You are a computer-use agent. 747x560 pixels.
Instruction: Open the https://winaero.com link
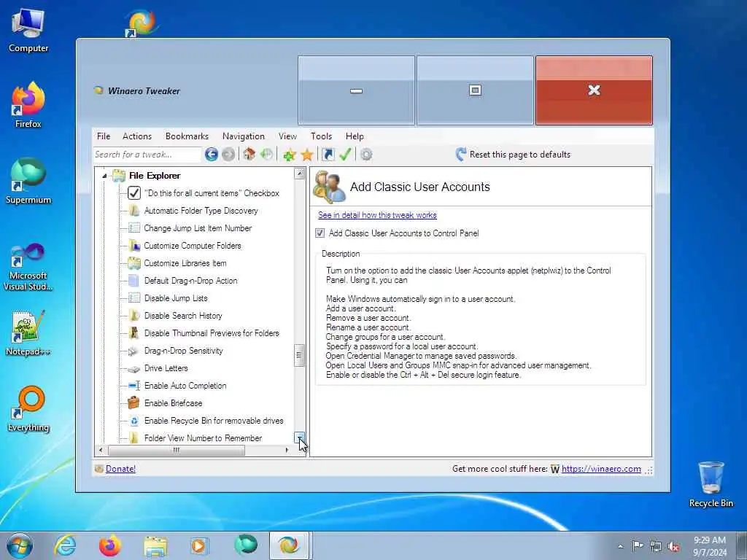(601, 469)
